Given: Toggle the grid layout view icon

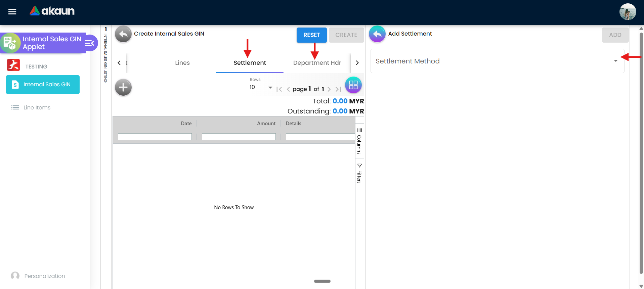Looking at the screenshot, I should [x=353, y=85].
